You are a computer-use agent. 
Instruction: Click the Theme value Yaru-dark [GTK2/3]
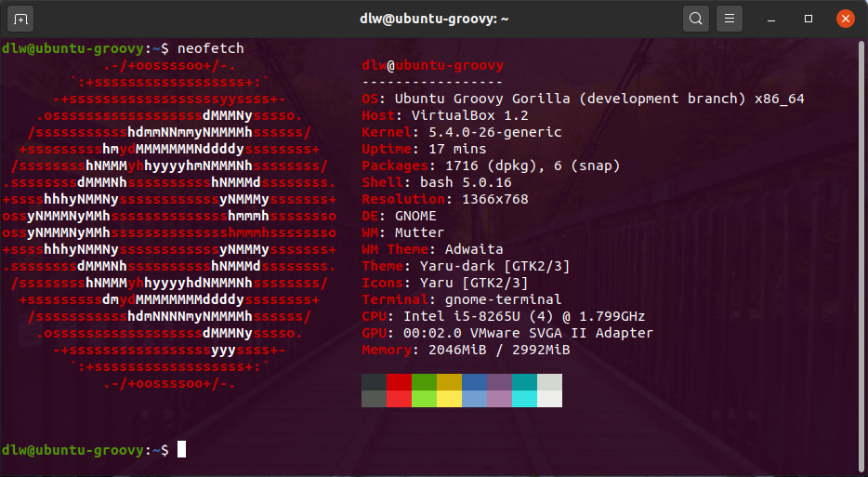click(x=495, y=266)
